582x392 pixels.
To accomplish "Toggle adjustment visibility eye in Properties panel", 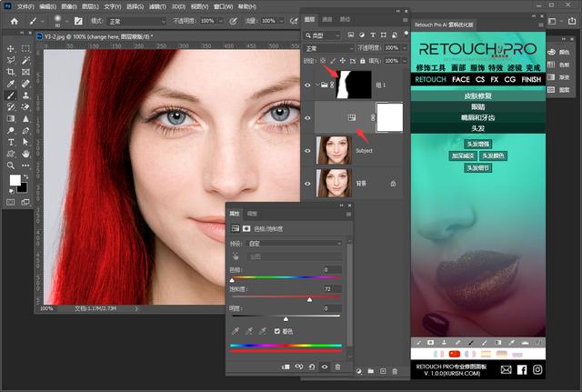I will pos(325,367).
